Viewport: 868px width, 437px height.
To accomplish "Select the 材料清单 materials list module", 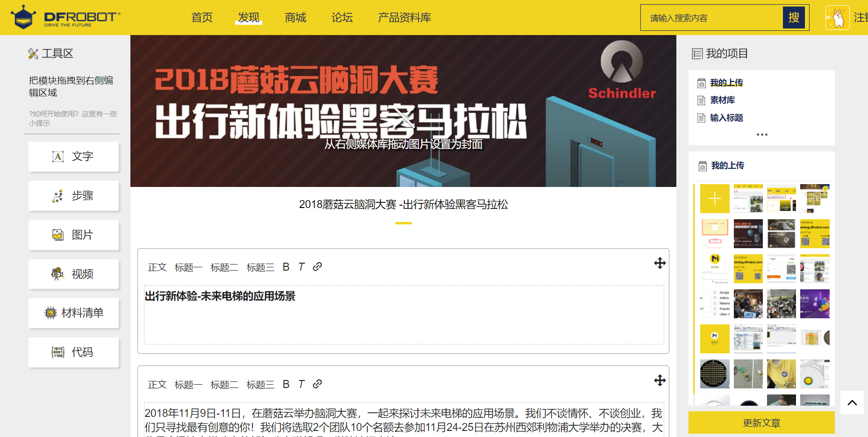I will click(x=73, y=313).
